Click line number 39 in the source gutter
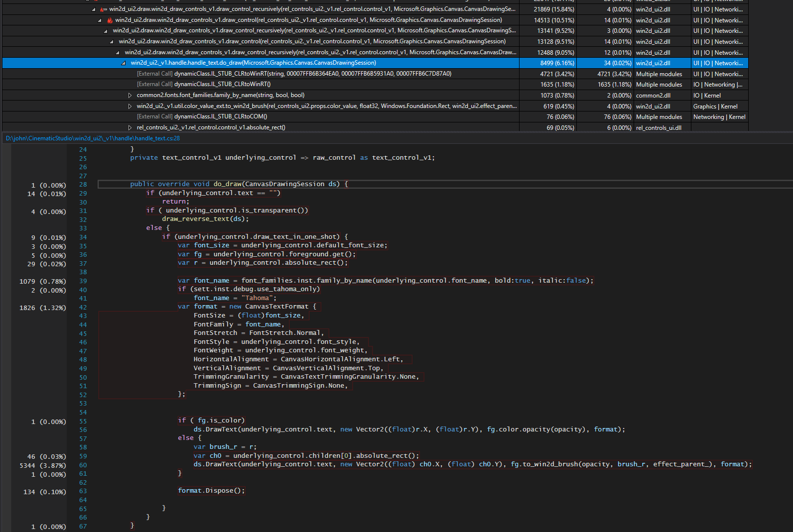 [x=83, y=281]
